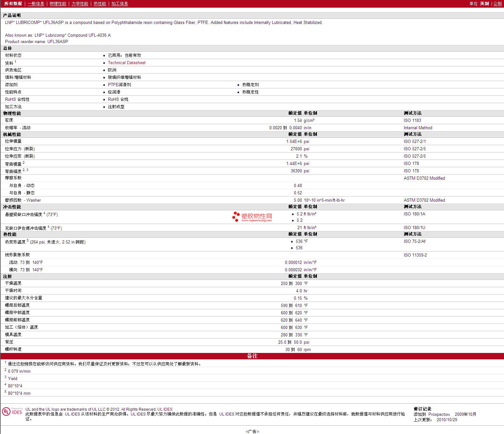Image resolution: width=504 pixels, height=434 pixels.
Task: Click 拉伸应变 value 2.1 %
Action: coord(302,156)
